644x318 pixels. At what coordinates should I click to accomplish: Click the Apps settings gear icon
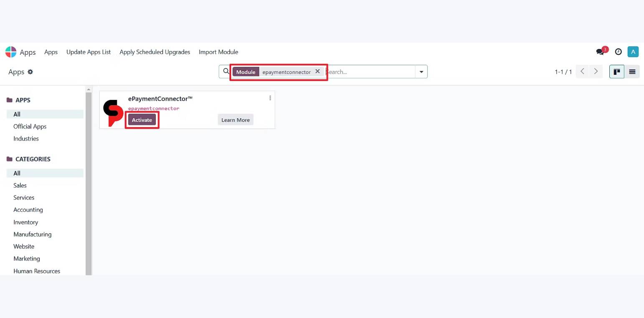click(x=30, y=72)
